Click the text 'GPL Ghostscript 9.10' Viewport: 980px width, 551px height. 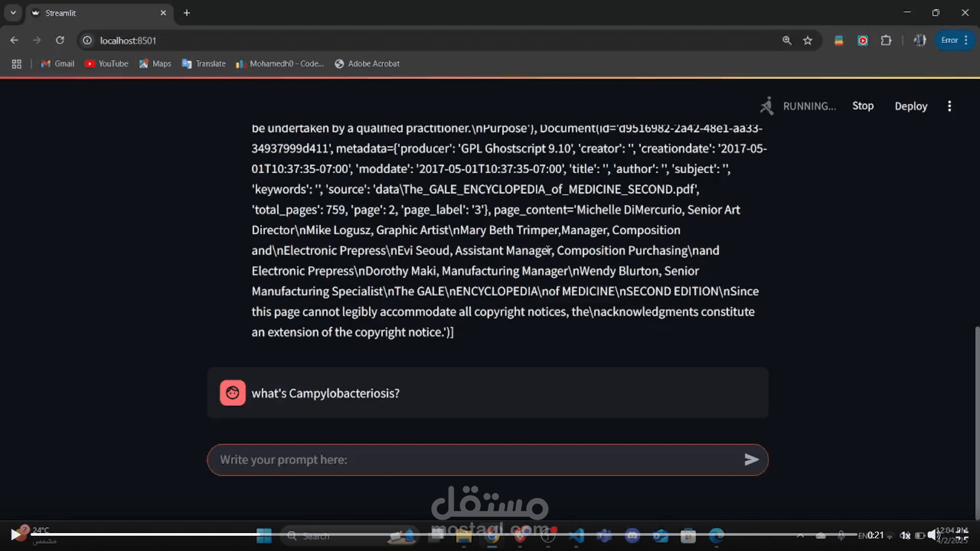[x=516, y=148]
